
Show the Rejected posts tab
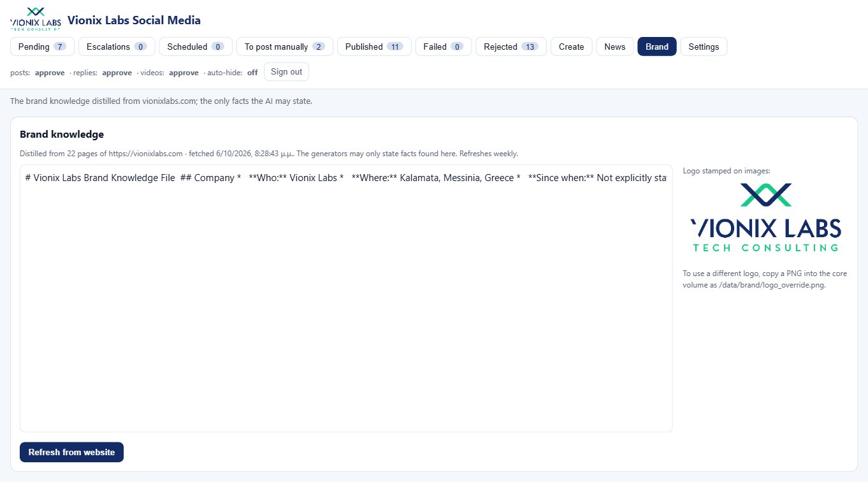click(511, 47)
